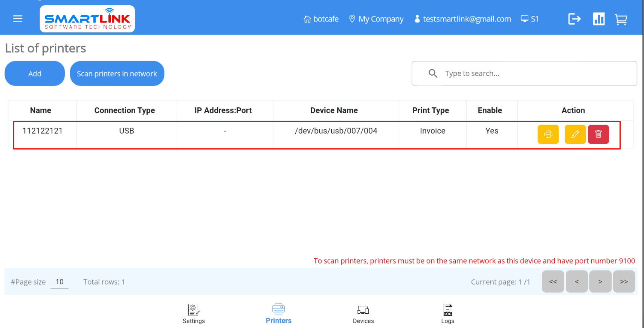
Task: Go to the last page with >>
Action: tap(624, 282)
